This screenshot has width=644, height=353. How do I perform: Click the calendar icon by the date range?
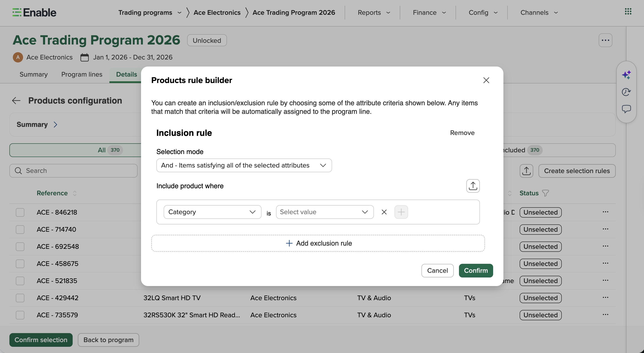[84, 57]
